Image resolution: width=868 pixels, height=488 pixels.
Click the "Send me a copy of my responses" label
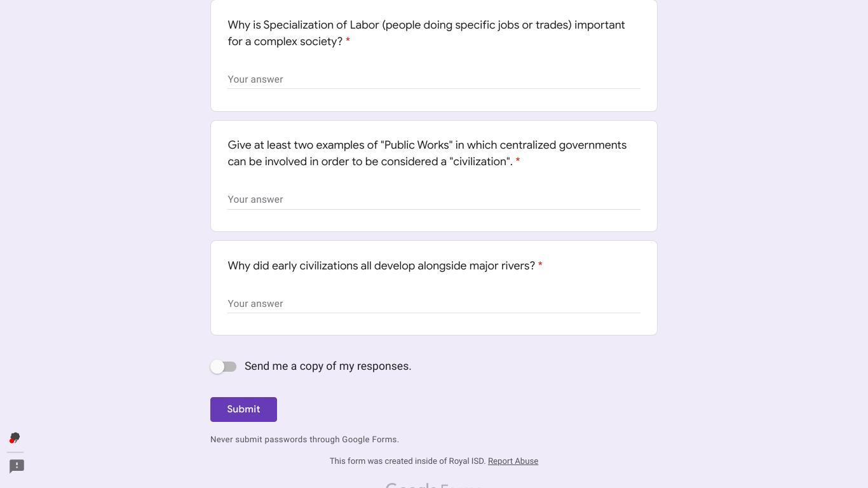tap(328, 366)
